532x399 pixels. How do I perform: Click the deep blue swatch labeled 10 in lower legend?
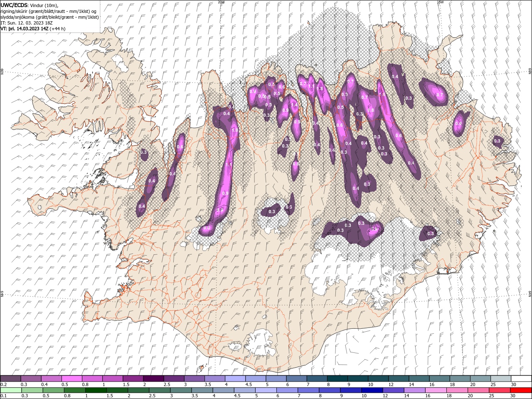click(x=372, y=390)
